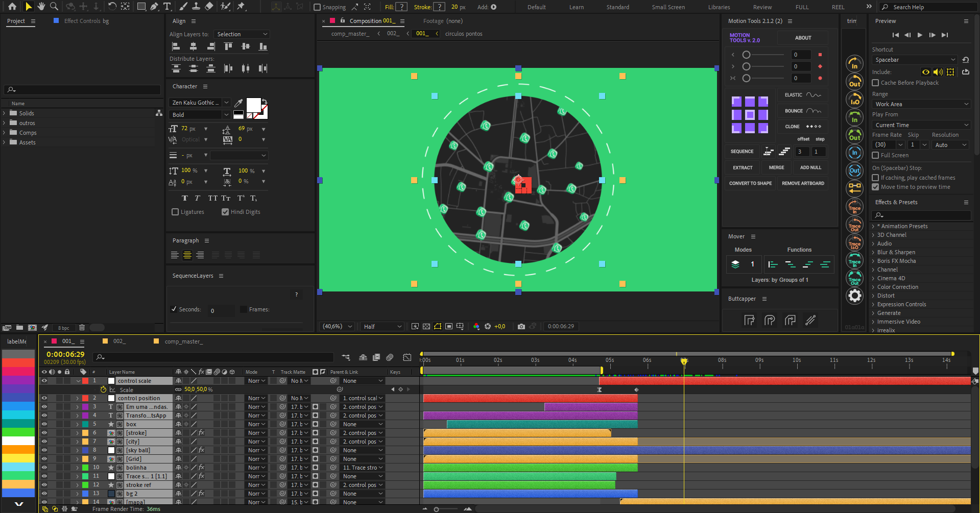Toggle Cache Before Playback checkbox
This screenshot has width=980, height=513.
(x=875, y=83)
